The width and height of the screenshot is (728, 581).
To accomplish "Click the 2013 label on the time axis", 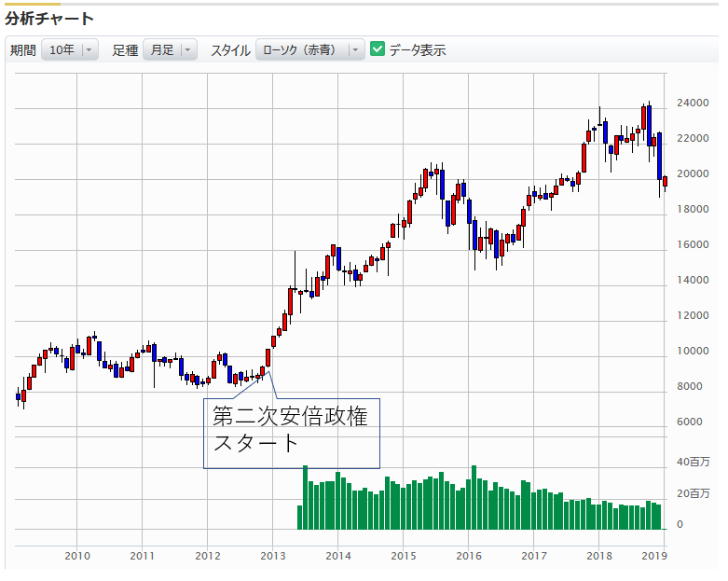I will click(x=272, y=556).
